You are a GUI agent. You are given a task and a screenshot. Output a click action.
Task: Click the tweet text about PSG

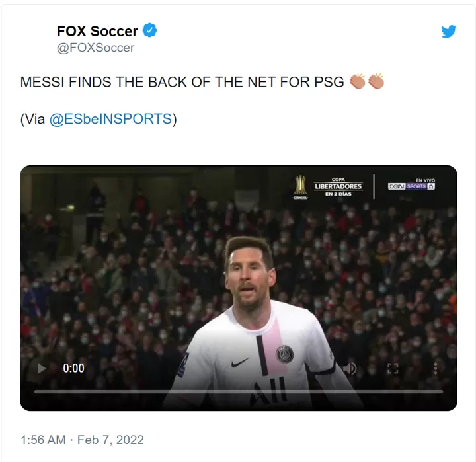[182, 82]
